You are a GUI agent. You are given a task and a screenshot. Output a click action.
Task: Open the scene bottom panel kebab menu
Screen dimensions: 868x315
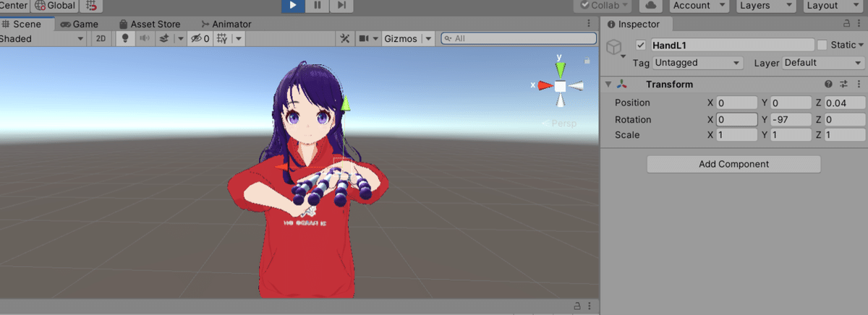589,306
